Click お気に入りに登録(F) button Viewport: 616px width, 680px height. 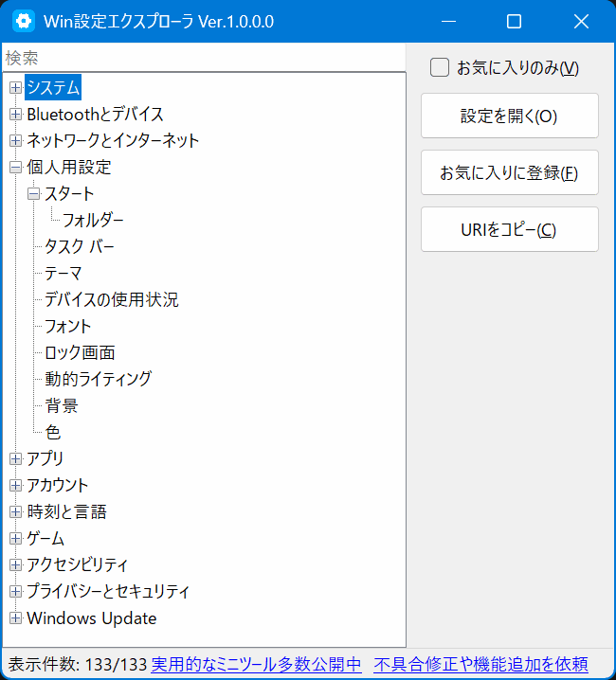point(510,172)
